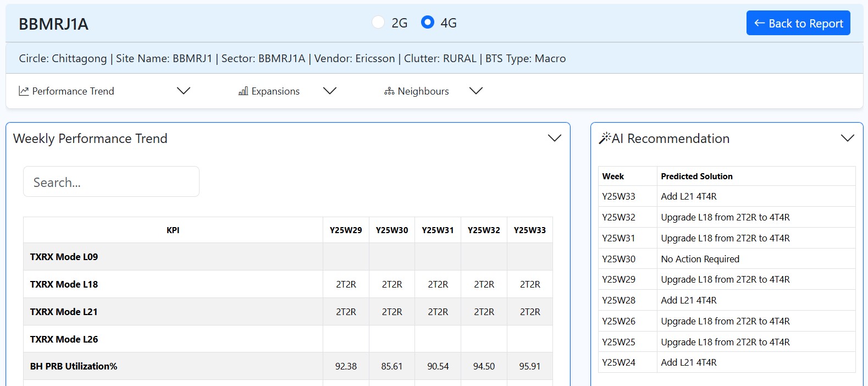Click the site info line starting Circle: Chittagong
The image size is (868, 386).
point(292,58)
